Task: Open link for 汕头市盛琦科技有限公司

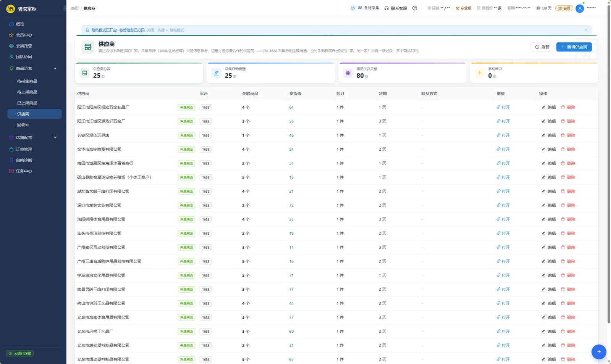Action: [503, 233]
